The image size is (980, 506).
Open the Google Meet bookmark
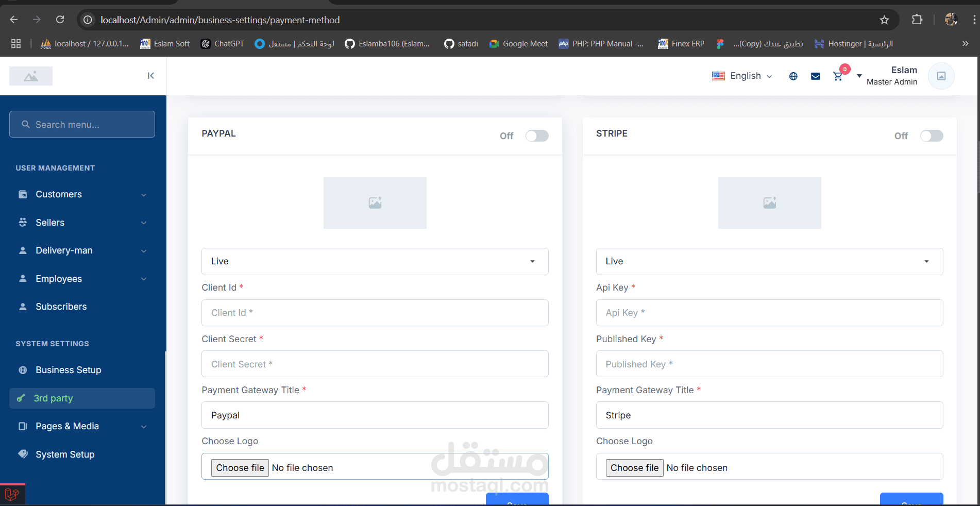(518, 44)
